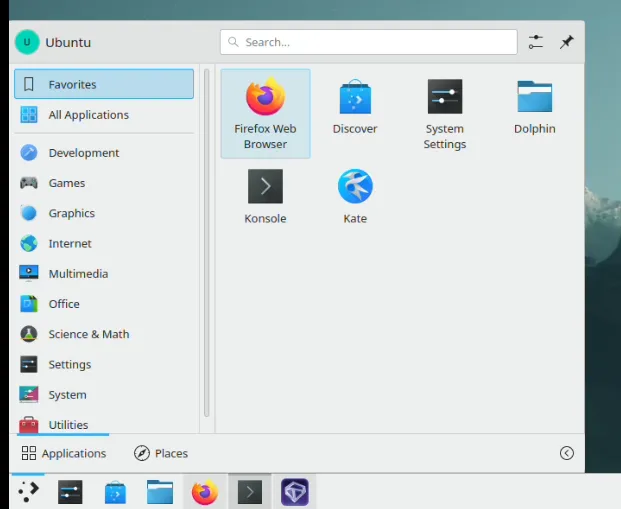Open Dolphin from the taskbar

coord(160,492)
